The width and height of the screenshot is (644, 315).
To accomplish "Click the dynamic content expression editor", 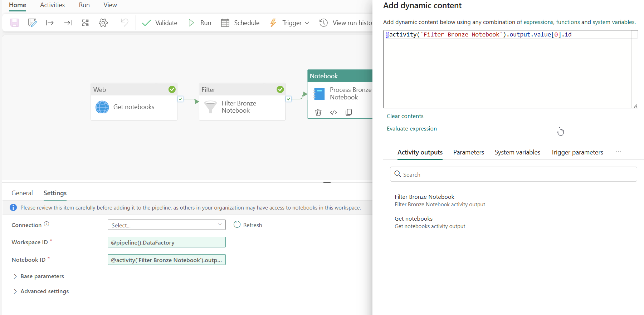I will tap(511, 69).
